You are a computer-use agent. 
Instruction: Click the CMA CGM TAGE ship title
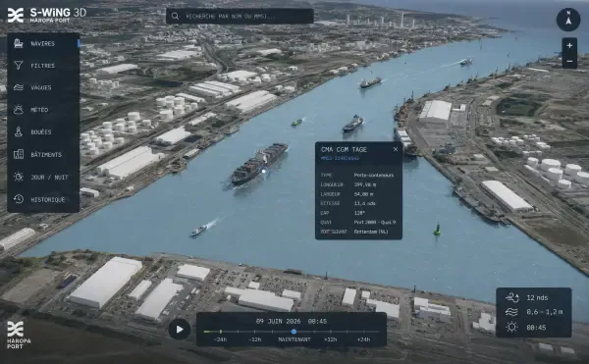tap(344, 149)
